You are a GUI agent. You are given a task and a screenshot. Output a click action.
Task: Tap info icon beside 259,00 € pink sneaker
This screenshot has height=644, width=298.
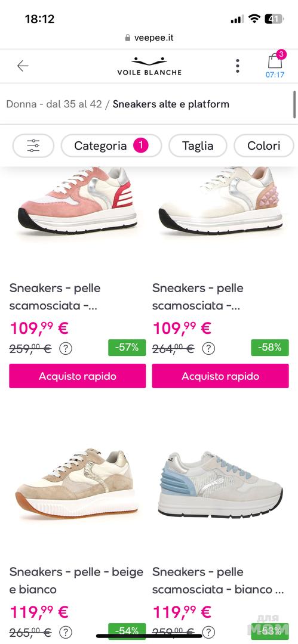pos(66,349)
